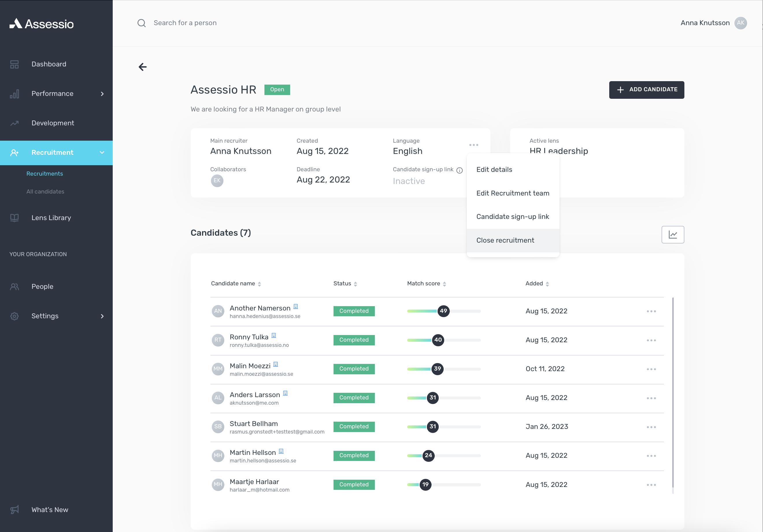
Task: Open row options for Maartje Harlaar
Action: coord(651,485)
